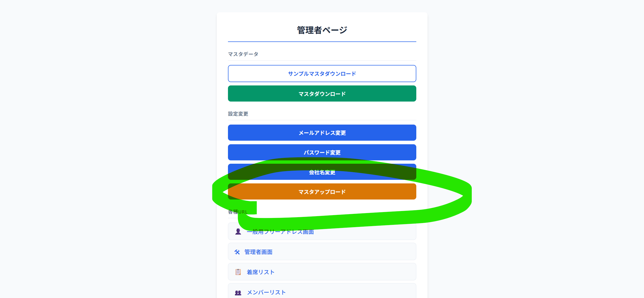The width and height of the screenshot is (644, 298).
Task: Click the 着席リスト list row
Action: (x=322, y=272)
